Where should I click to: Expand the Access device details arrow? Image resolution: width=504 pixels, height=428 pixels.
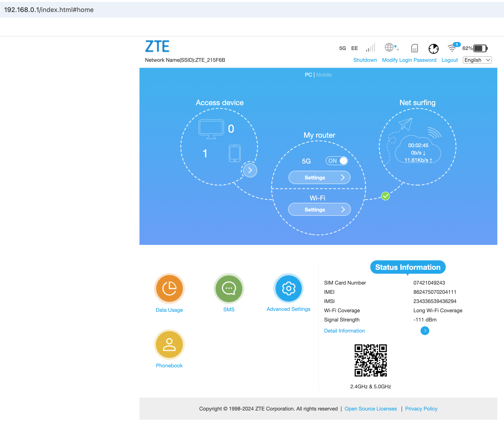(x=250, y=170)
